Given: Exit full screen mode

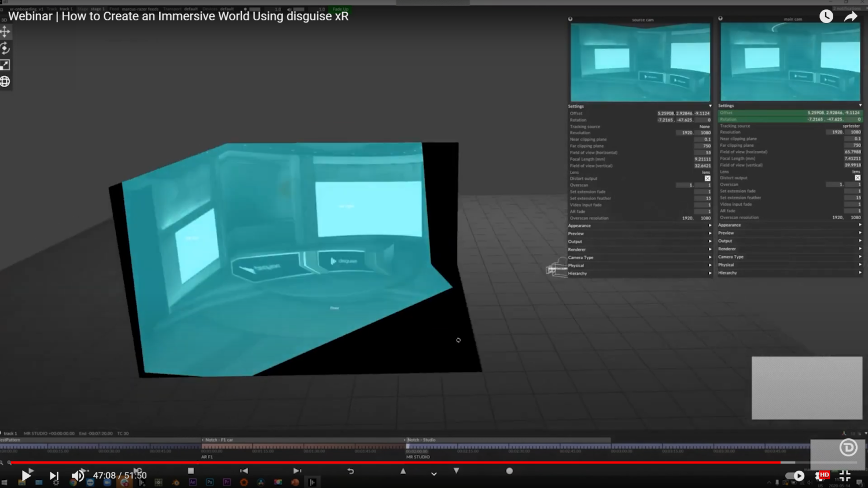Looking at the screenshot, I should pos(845,476).
